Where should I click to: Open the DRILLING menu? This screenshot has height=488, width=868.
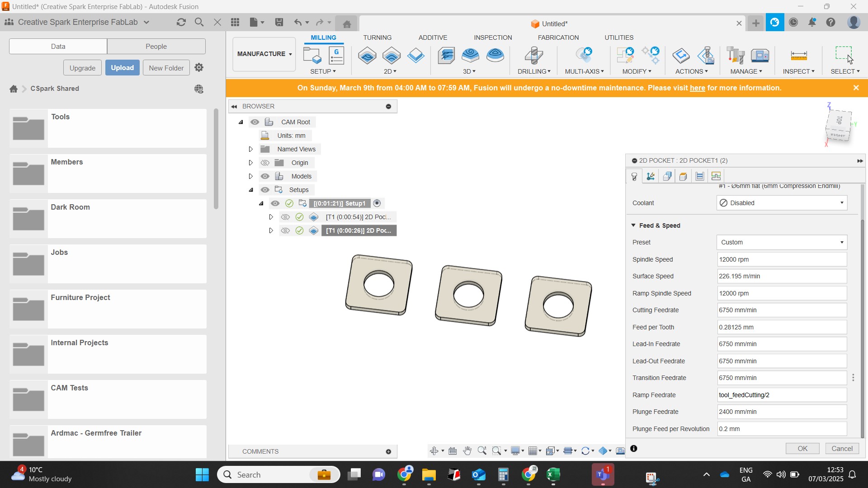click(x=534, y=71)
